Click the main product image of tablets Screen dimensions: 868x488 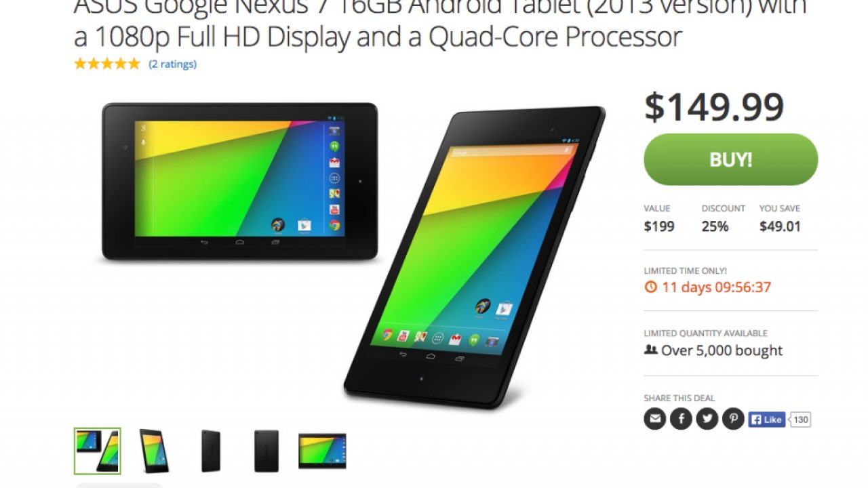click(353, 256)
